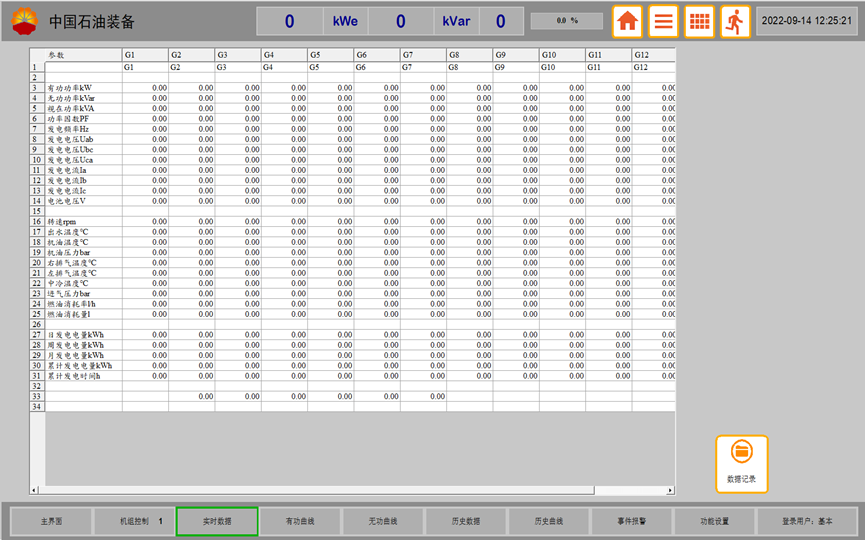865x540 pixels.
Task: Open 数据记录 folder icon button
Action: [x=741, y=464]
